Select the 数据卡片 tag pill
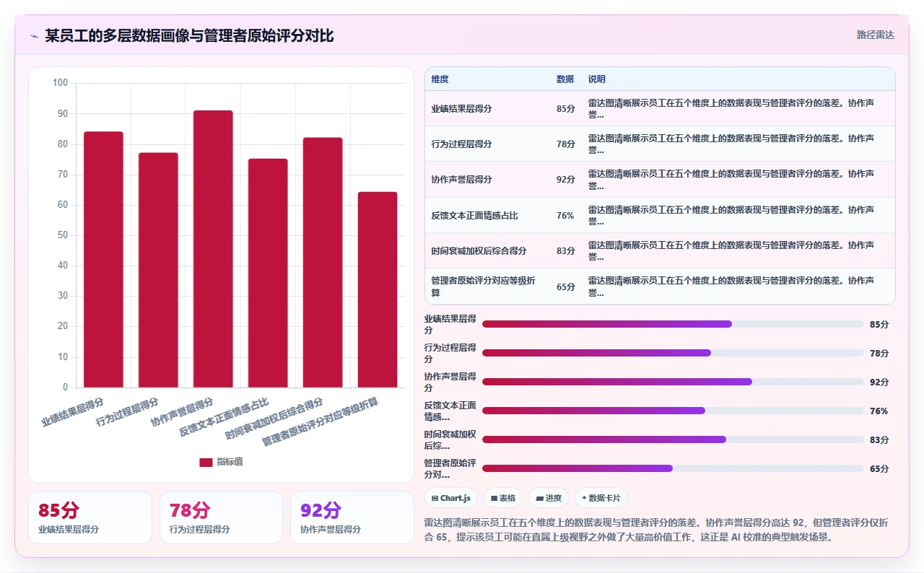Image resolution: width=924 pixels, height=573 pixels. point(601,498)
